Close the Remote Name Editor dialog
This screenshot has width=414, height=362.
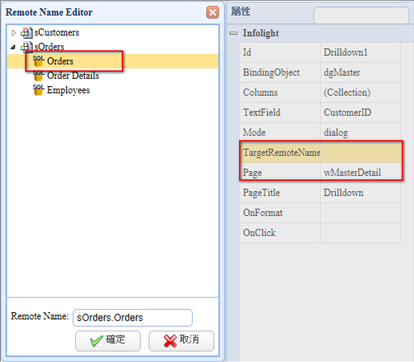pyautogui.click(x=212, y=13)
